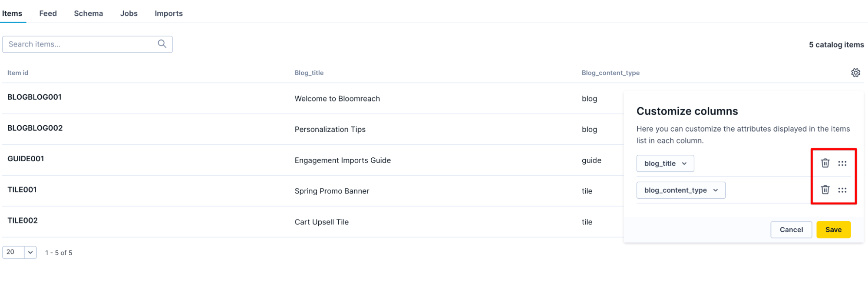Viewport: 868px width, 300px height.
Task: Grab the drag handle next to blog_title
Action: coord(842,163)
